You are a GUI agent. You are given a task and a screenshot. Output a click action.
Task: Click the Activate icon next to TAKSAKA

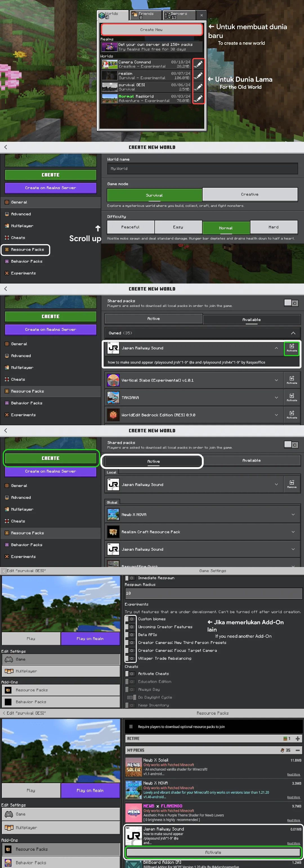[x=292, y=398]
